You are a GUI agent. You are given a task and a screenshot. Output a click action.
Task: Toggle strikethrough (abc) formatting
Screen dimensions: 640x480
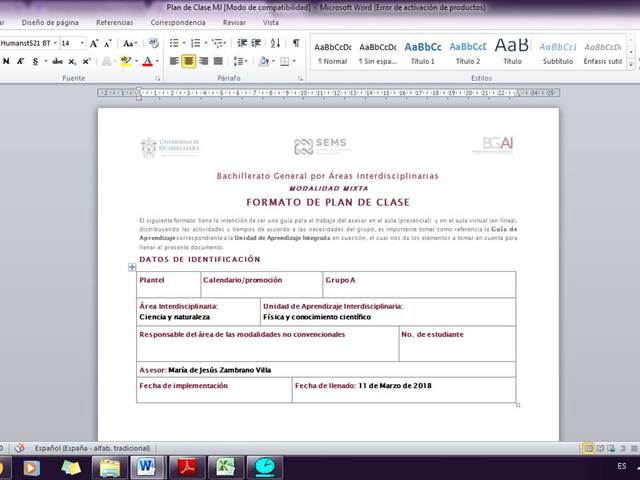click(x=57, y=61)
